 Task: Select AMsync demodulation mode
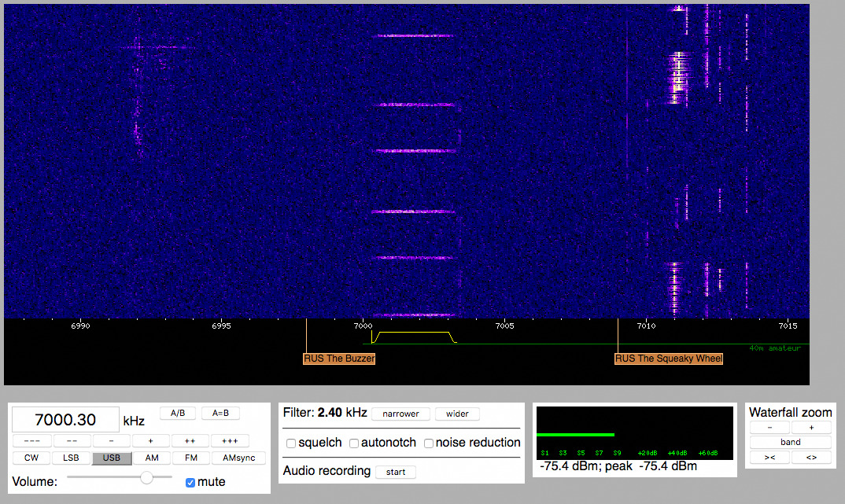(238, 458)
